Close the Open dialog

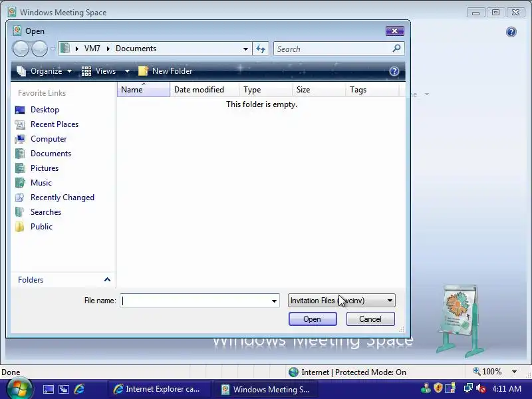pyautogui.click(x=394, y=31)
